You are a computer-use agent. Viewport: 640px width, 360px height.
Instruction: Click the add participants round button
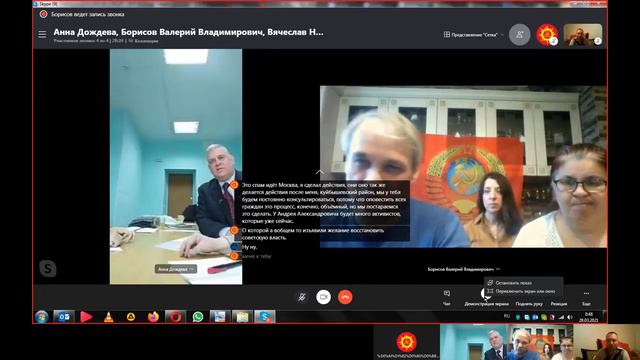click(520, 35)
